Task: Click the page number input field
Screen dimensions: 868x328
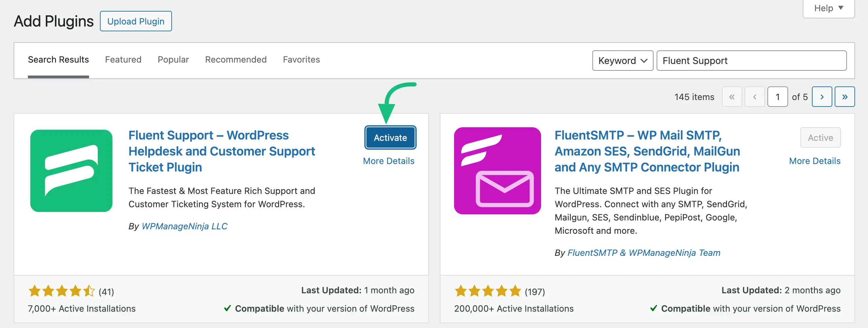Action: point(778,97)
